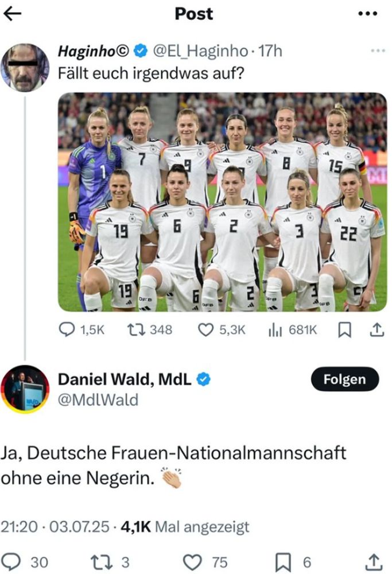Viewport: 392px width, 574px height.
Task: Like the reply with 75 likes
Action: click(x=205, y=563)
